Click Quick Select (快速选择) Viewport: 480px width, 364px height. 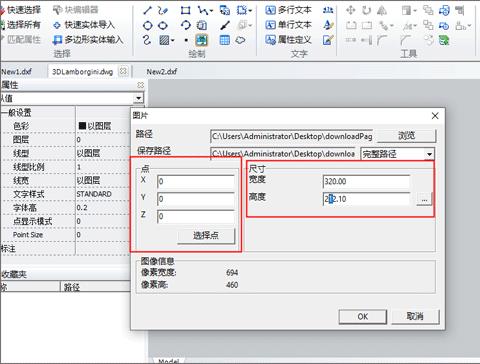pyautogui.click(x=21, y=10)
